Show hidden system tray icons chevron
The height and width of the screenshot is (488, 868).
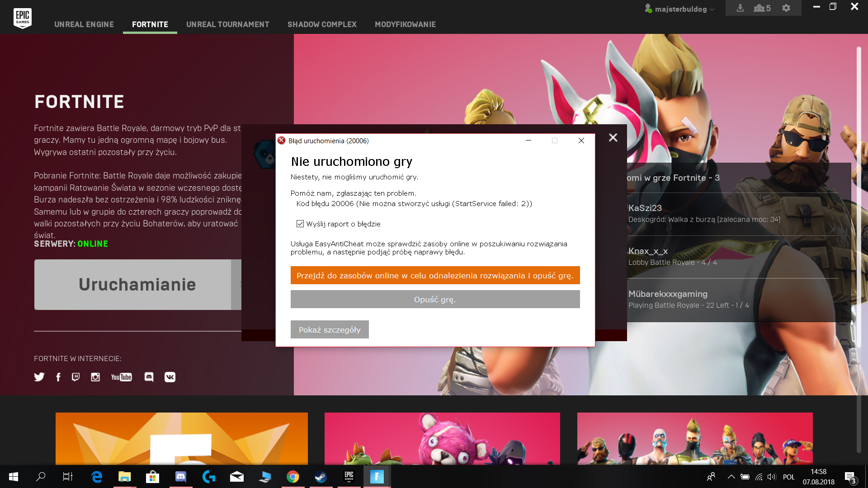pos(731,477)
